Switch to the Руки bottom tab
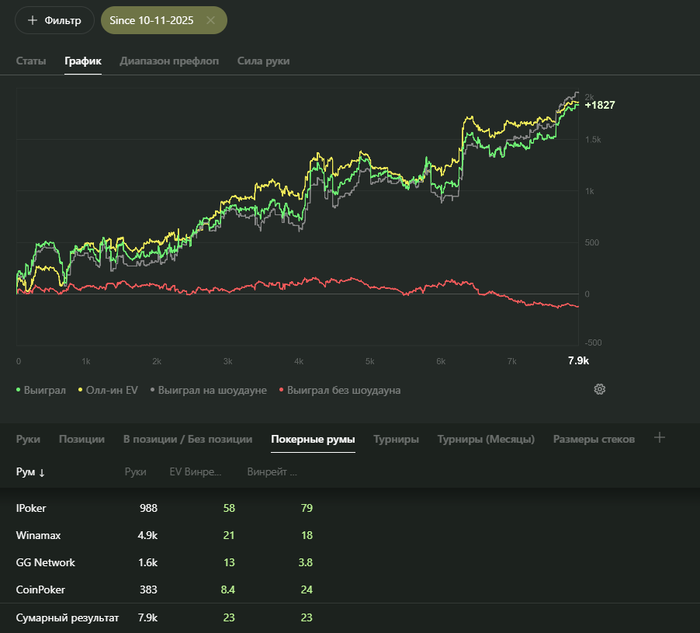The width and height of the screenshot is (700, 633). [28, 439]
